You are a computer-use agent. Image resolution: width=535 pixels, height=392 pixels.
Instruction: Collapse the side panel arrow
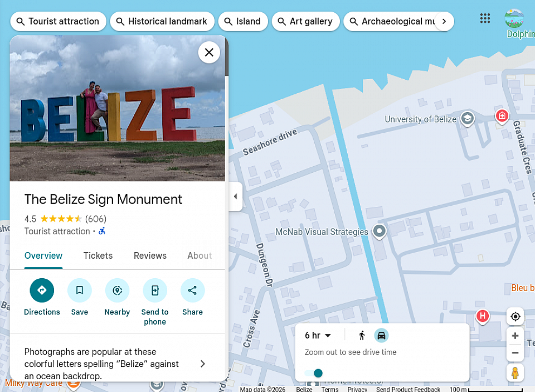point(235,196)
